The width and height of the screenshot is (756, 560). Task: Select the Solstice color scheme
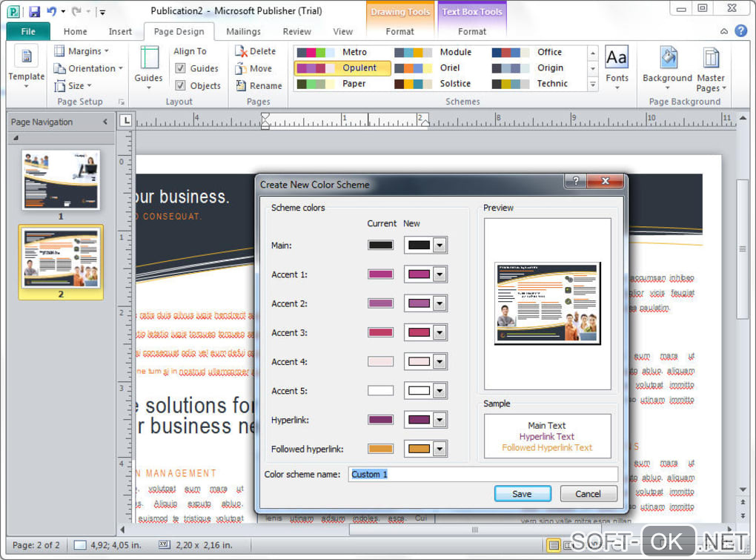tap(440, 84)
